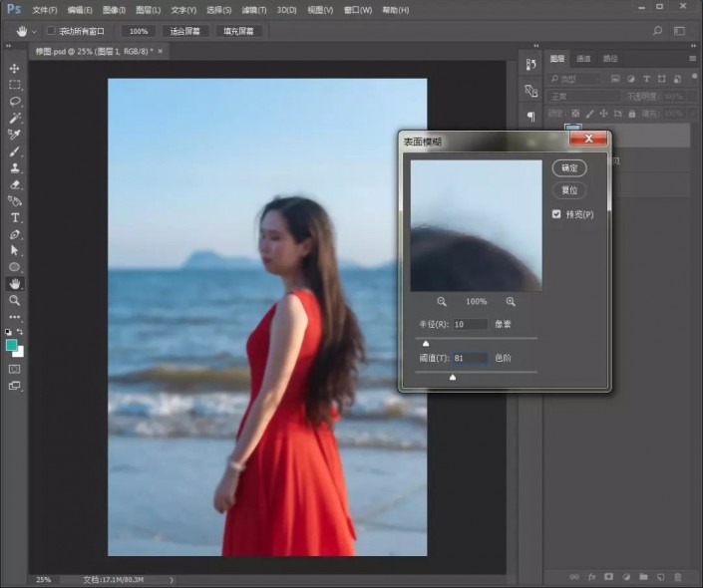Switch to the Channels tab (通道)
The height and width of the screenshot is (588, 703).
pos(583,58)
